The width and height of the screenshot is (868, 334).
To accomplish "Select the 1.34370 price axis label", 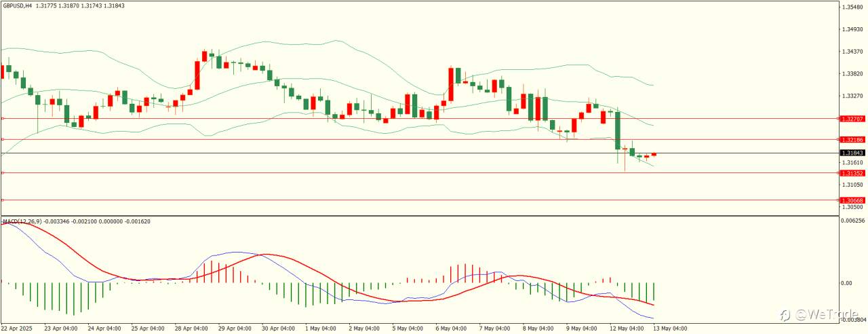I will pyautogui.click(x=852, y=51).
